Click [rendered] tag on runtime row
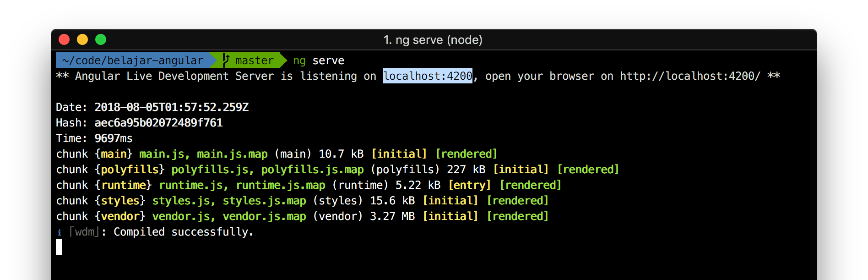 tap(530, 185)
